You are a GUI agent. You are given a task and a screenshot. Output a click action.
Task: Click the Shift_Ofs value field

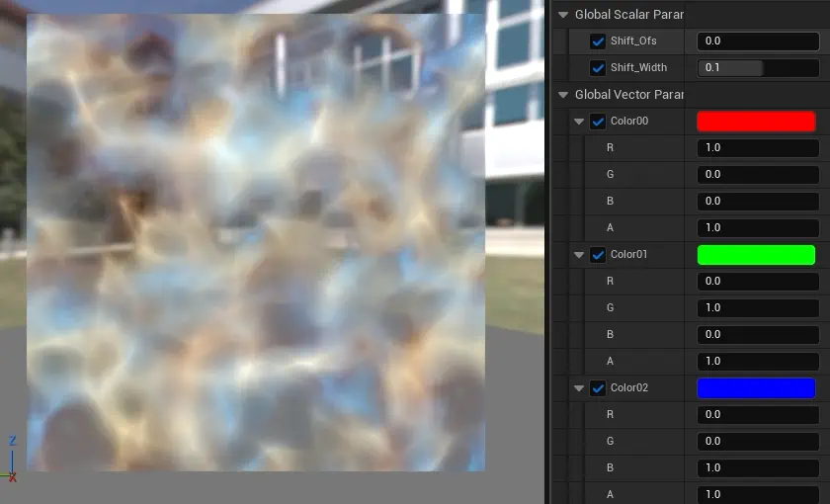[758, 42]
